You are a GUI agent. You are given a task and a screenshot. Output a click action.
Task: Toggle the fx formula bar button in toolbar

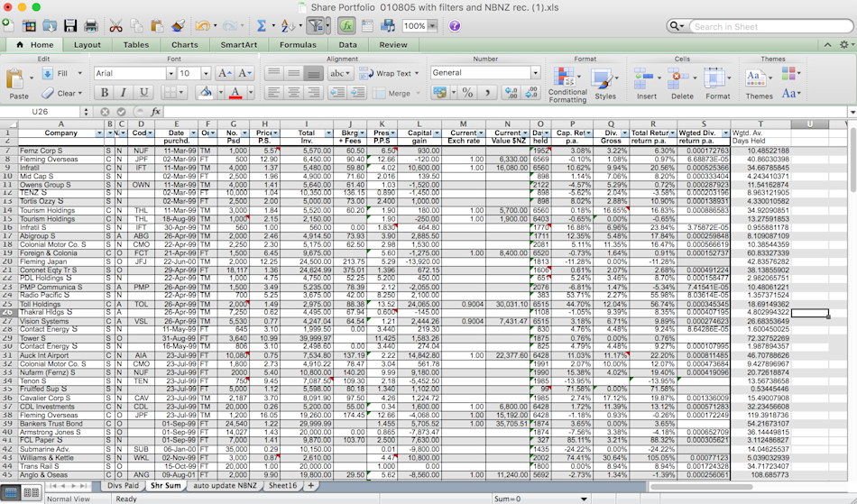[346, 25]
